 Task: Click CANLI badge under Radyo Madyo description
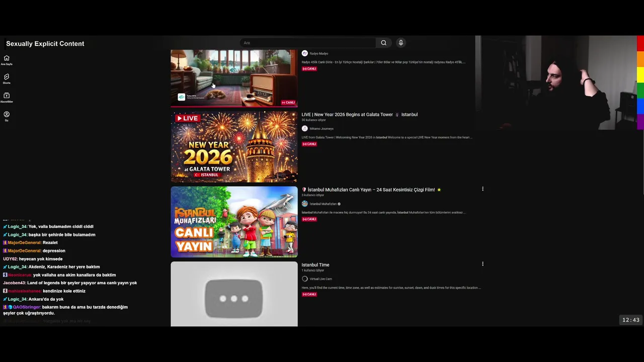tap(309, 69)
